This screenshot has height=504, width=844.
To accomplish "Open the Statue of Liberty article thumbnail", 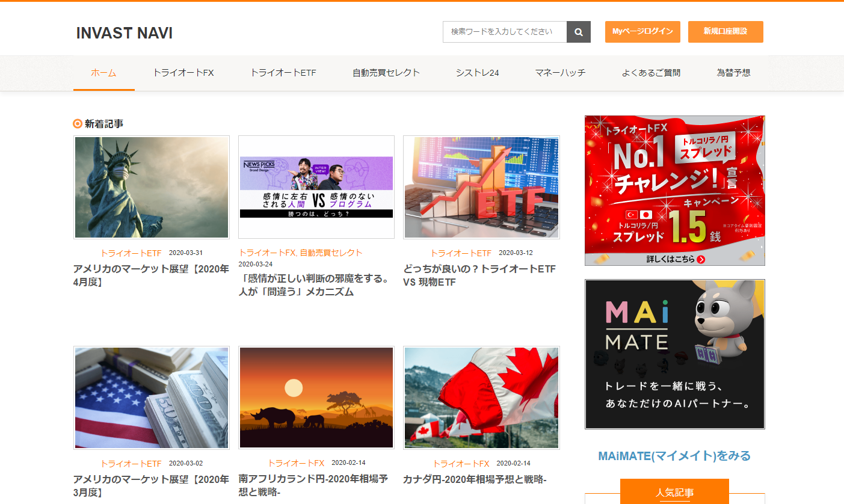I will point(152,187).
